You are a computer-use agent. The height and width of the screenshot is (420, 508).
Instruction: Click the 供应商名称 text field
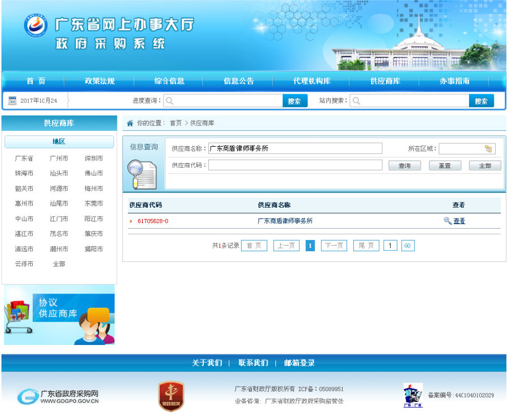coord(295,148)
